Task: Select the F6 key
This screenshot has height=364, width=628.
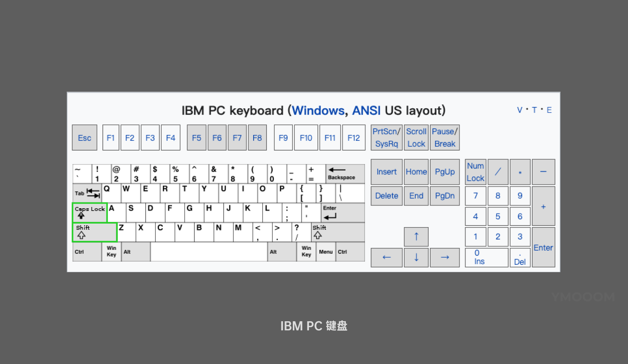Action: (217, 138)
